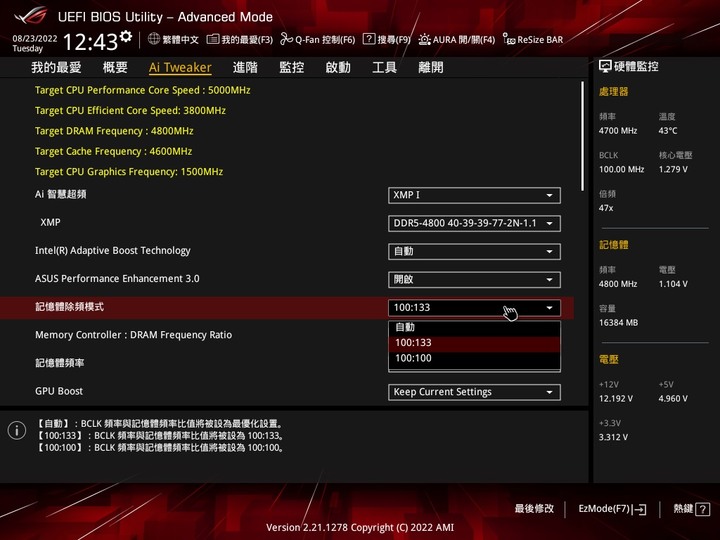Select the 記憶體頻率 row
This screenshot has height=540, width=720.
pyautogui.click(x=60, y=363)
